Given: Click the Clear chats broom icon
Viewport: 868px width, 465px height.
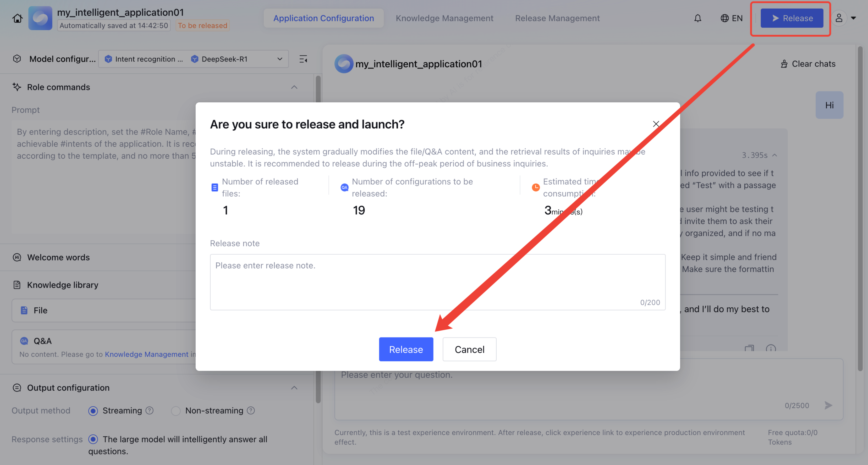Looking at the screenshot, I should click(x=784, y=64).
